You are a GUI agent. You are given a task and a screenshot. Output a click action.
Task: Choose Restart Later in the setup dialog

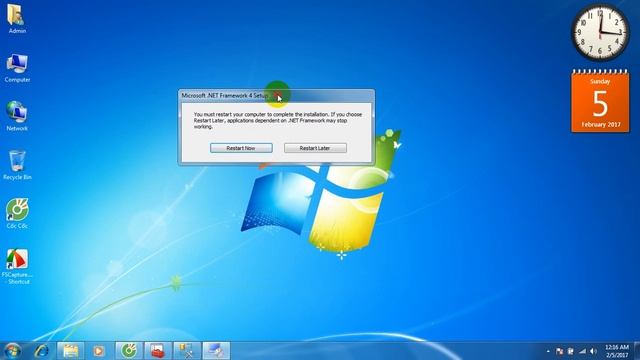[x=315, y=148]
